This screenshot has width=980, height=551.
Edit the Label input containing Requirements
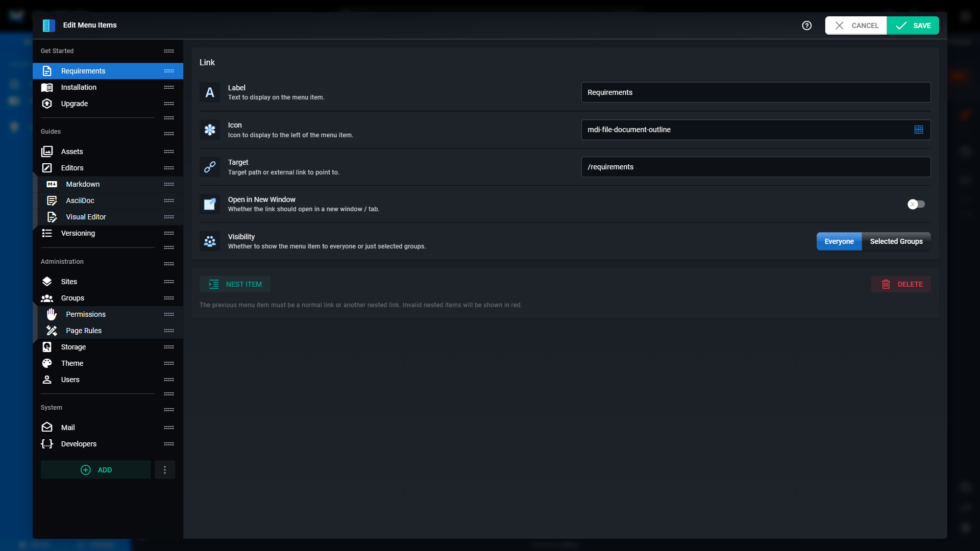[755, 92]
